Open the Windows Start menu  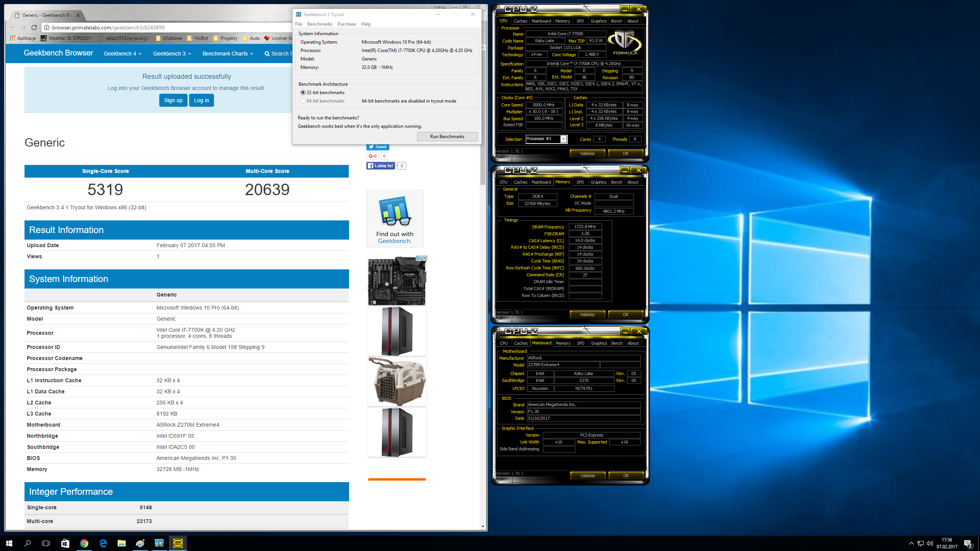[x=9, y=543]
